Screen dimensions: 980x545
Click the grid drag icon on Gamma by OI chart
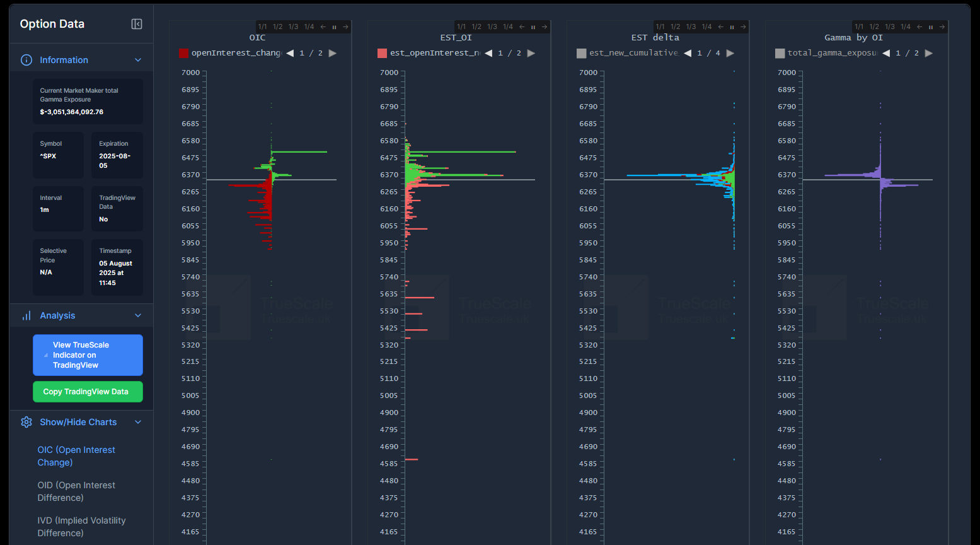[x=931, y=27]
